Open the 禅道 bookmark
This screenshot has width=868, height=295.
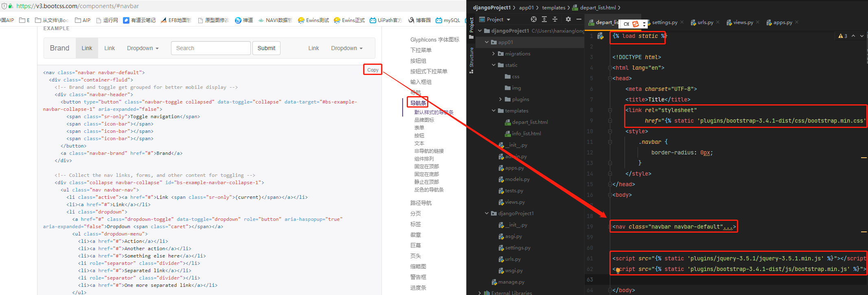(244, 20)
